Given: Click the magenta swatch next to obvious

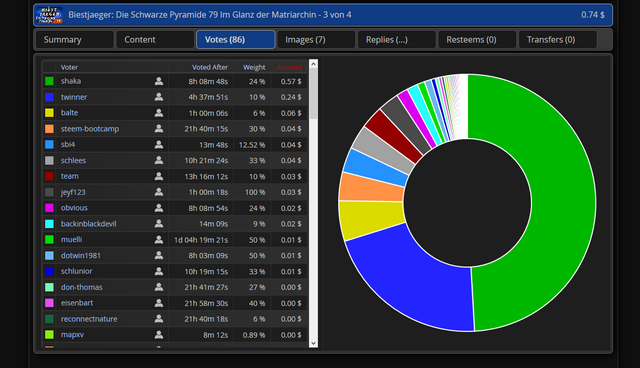Looking at the screenshot, I should pos(49,208).
